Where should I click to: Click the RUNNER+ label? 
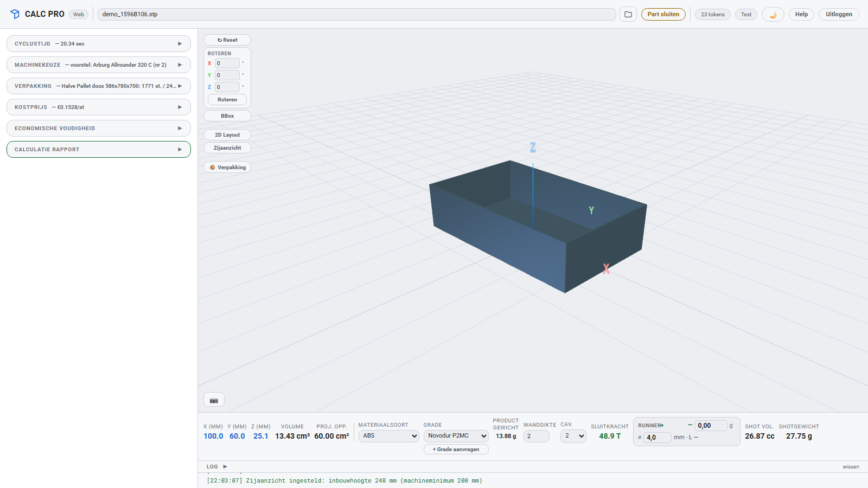click(651, 426)
